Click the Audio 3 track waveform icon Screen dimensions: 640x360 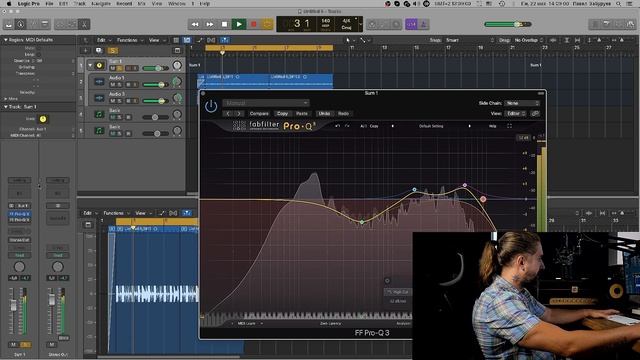99,98
